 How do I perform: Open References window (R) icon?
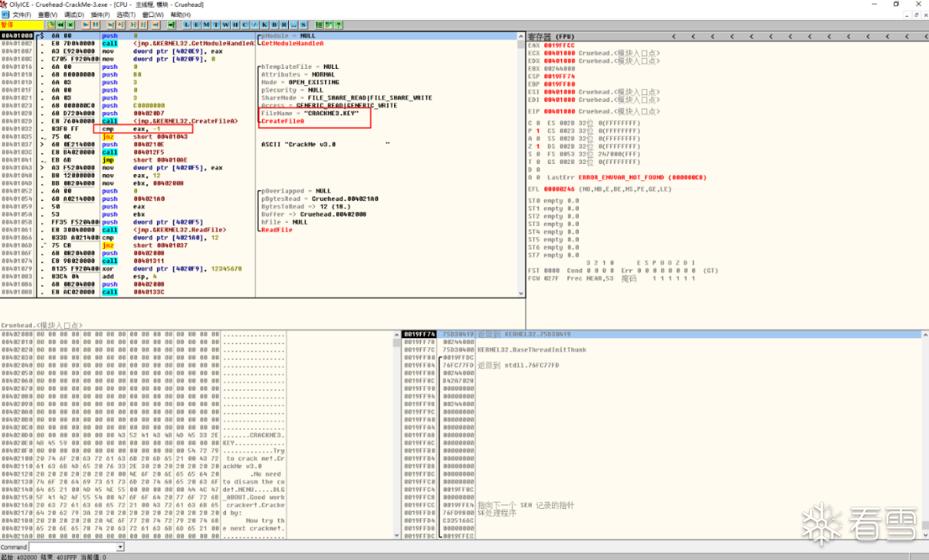[284, 25]
